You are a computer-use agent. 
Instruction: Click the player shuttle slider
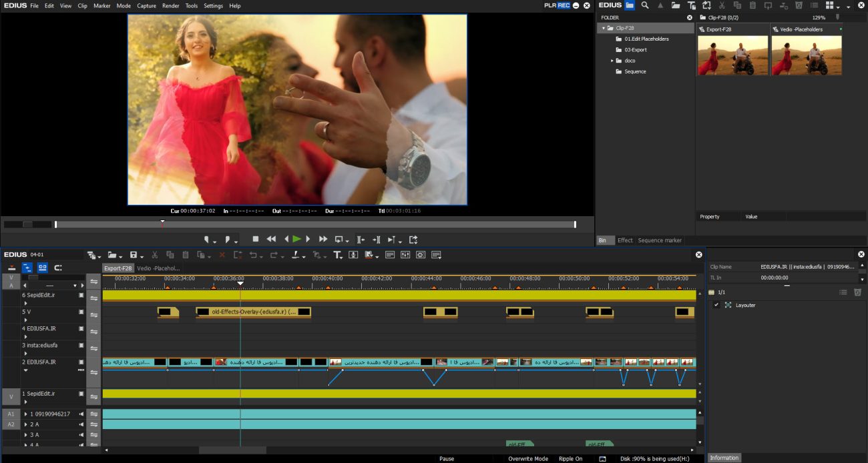[27, 224]
